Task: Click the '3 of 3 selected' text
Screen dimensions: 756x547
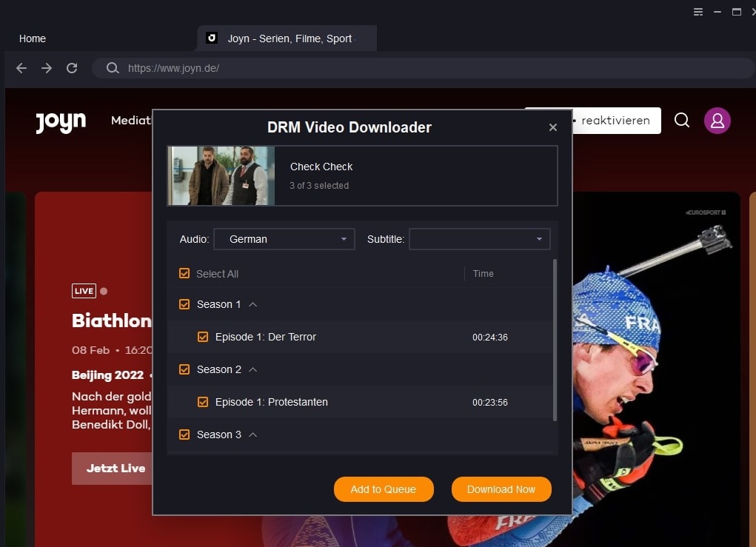Action: (x=318, y=186)
